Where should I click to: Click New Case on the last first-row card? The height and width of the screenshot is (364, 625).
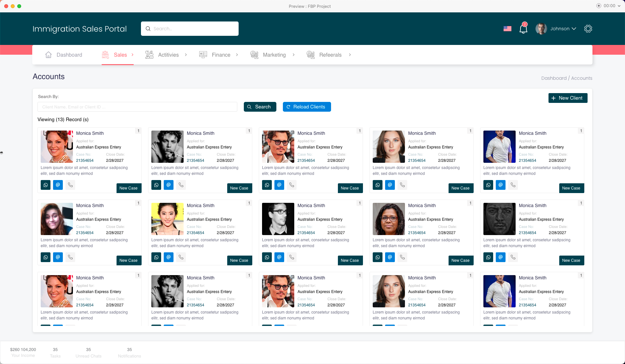(571, 188)
